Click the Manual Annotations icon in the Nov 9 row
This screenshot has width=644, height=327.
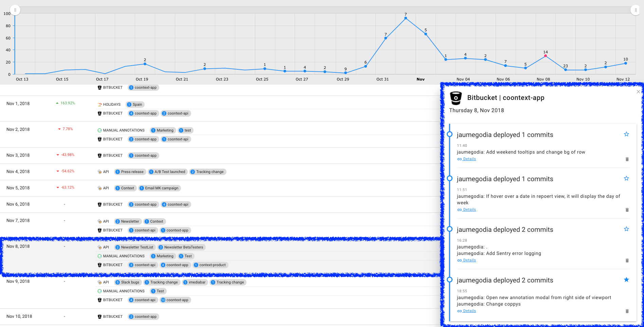coord(99,291)
